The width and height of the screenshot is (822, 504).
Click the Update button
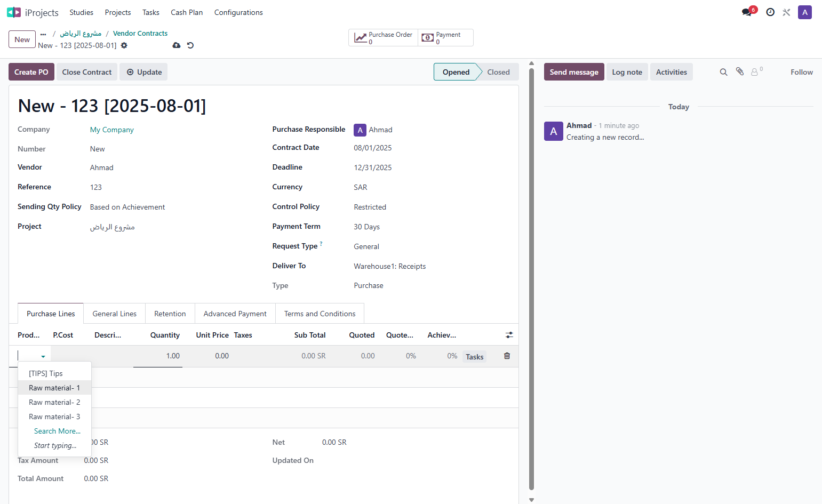pos(143,72)
